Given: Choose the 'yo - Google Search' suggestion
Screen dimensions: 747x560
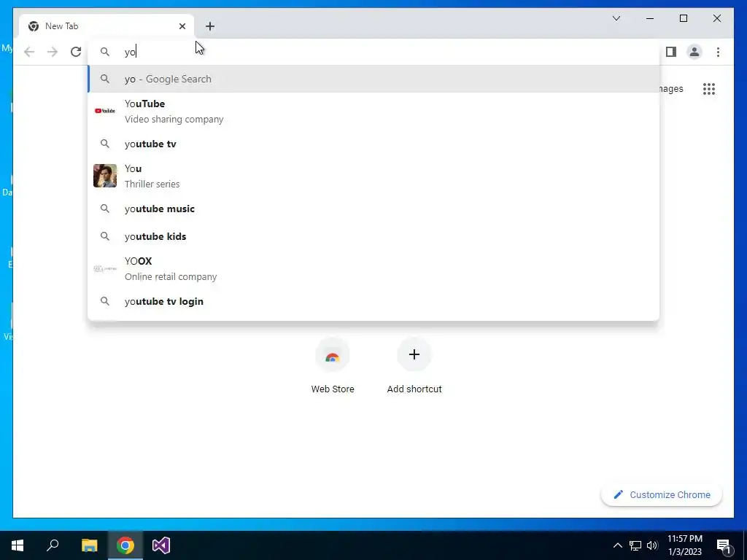Looking at the screenshot, I should (374, 79).
